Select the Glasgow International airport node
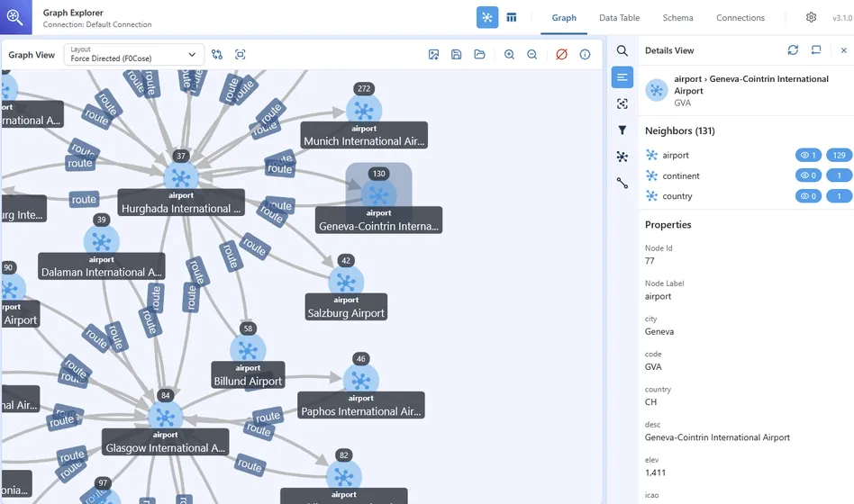The height and width of the screenshot is (504, 854). click(165, 418)
